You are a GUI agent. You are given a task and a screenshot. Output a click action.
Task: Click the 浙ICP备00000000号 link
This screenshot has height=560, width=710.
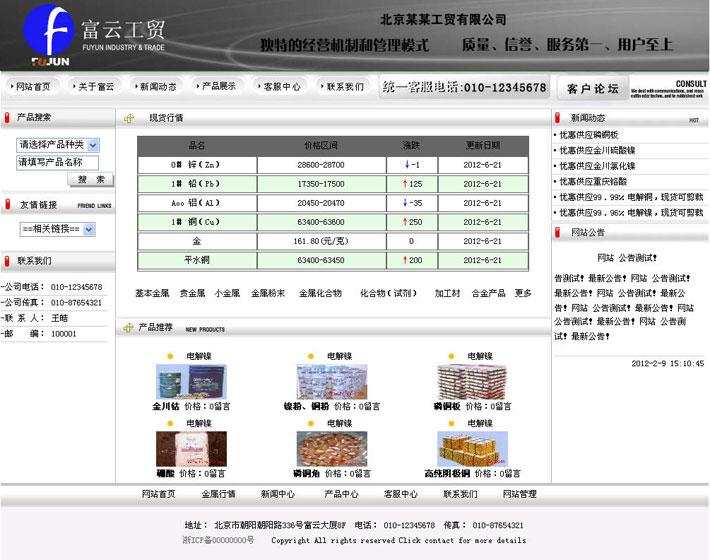[218, 540]
